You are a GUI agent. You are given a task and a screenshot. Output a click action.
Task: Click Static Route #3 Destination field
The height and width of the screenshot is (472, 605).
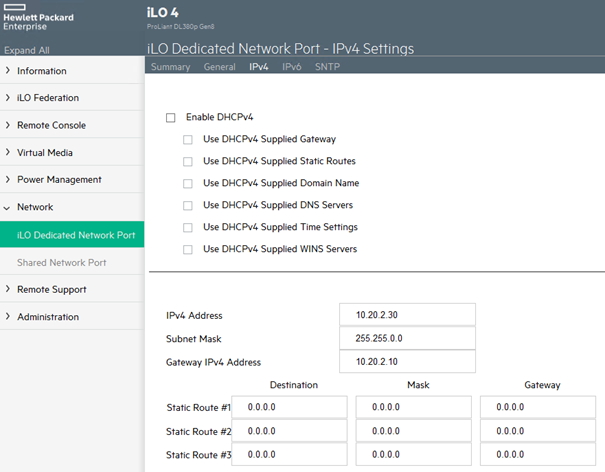tap(289, 454)
